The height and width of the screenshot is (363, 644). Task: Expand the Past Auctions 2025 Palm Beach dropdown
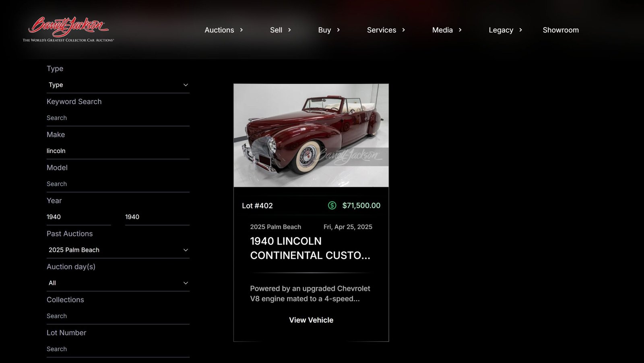pos(118,250)
